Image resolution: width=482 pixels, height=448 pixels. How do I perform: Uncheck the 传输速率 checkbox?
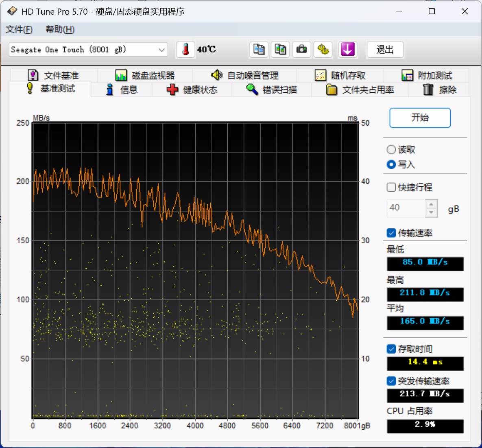(x=391, y=233)
